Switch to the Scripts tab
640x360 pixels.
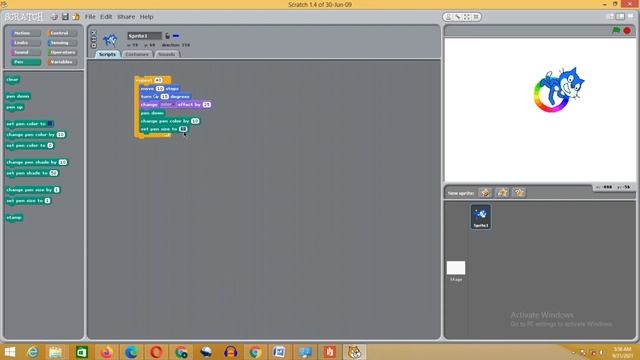(x=107, y=54)
